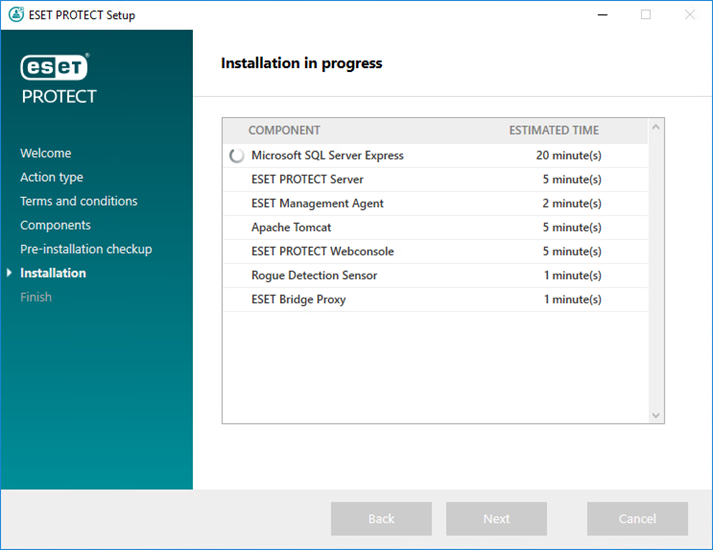Sort by the COMPONENT column header
The image size is (713, 550).
[284, 130]
